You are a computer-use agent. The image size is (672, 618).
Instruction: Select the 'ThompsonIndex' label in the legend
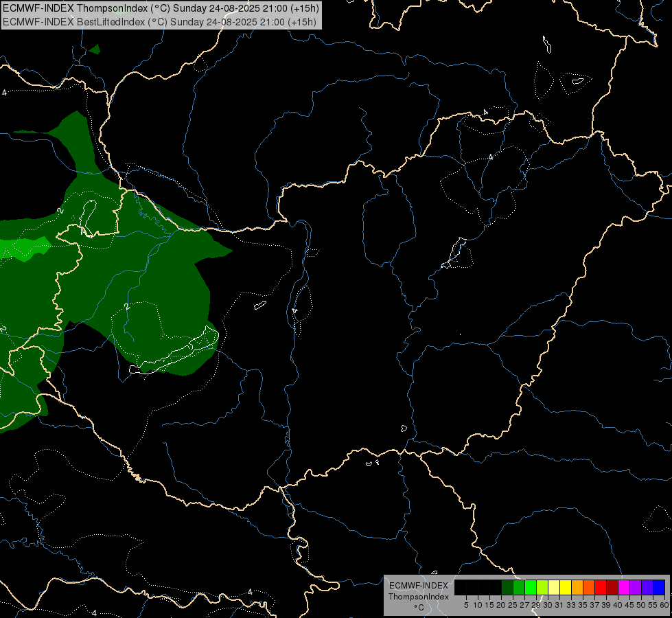pos(419,597)
